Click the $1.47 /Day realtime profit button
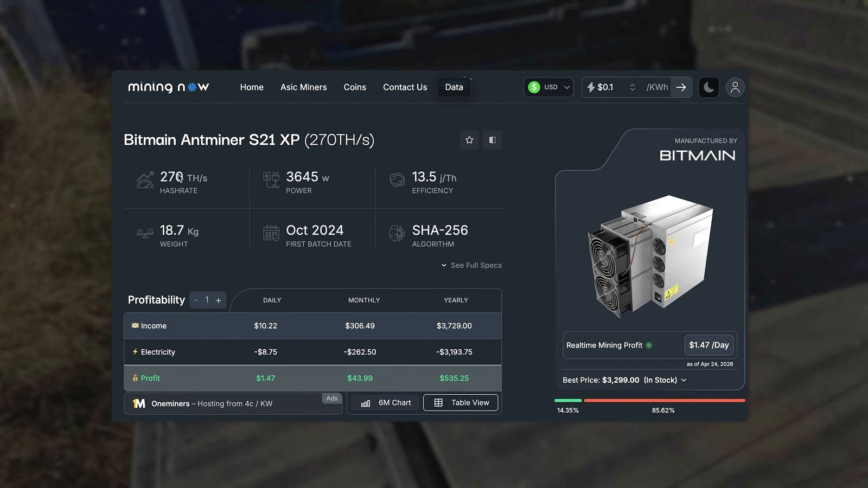The height and width of the screenshot is (488, 868). point(709,345)
